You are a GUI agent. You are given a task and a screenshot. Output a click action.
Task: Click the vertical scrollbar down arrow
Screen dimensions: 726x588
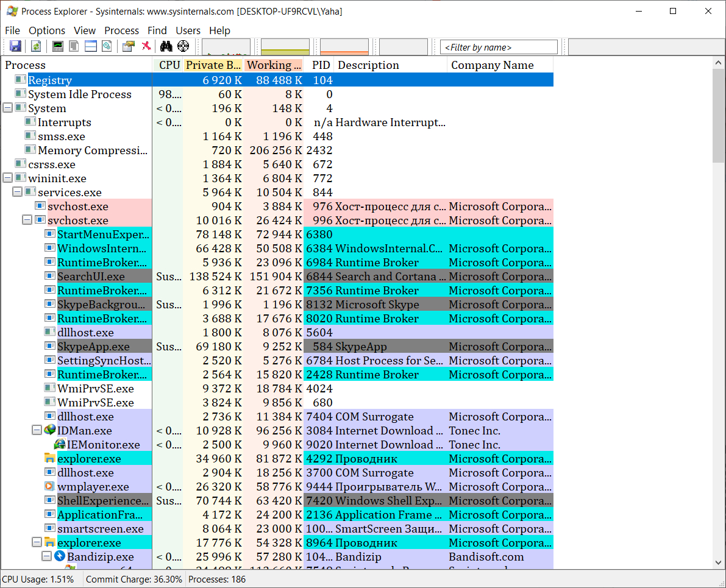(x=718, y=562)
